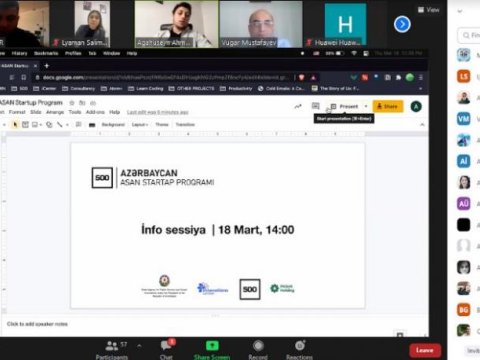Star the ASAN Startup Program presentation
This screenshot has height=360, width=480.
coord(72,103)
